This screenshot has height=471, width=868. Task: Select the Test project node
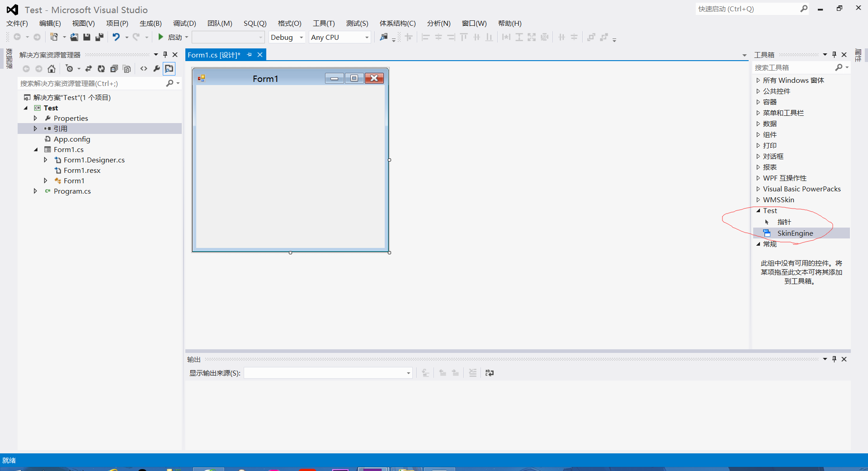51,108
